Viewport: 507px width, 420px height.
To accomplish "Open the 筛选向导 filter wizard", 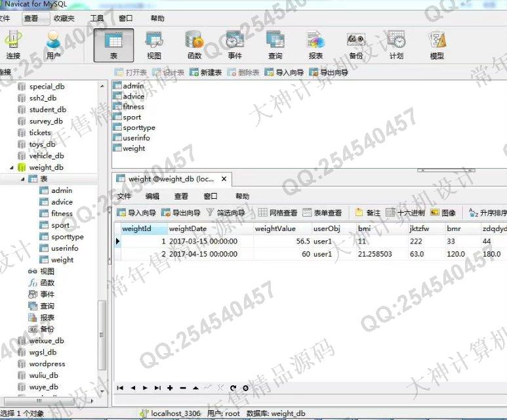I will (x=226, y=213).
